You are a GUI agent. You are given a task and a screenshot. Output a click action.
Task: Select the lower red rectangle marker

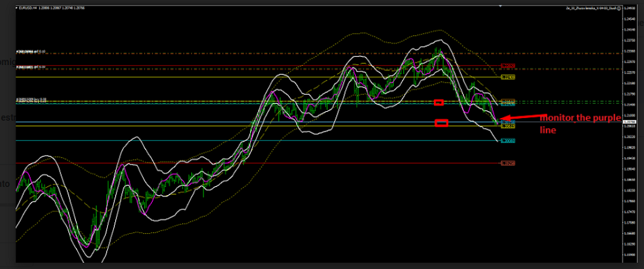click(441, 123)
